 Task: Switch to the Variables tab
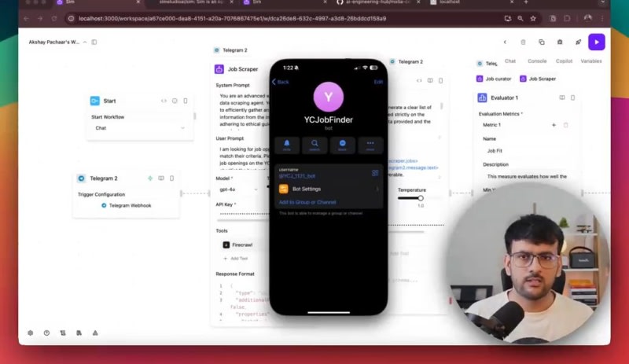[591, 61]
